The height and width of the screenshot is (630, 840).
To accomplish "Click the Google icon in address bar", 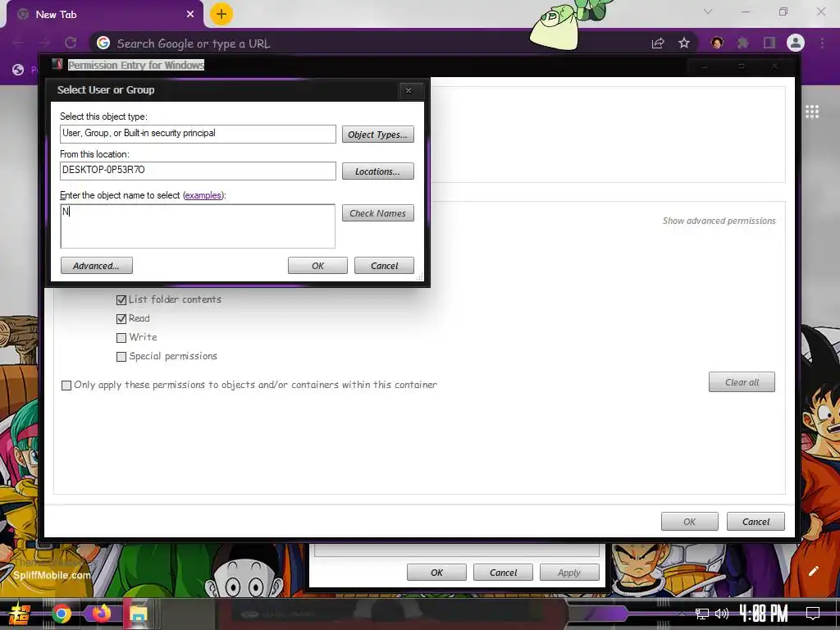I will [x=103, y=43].
